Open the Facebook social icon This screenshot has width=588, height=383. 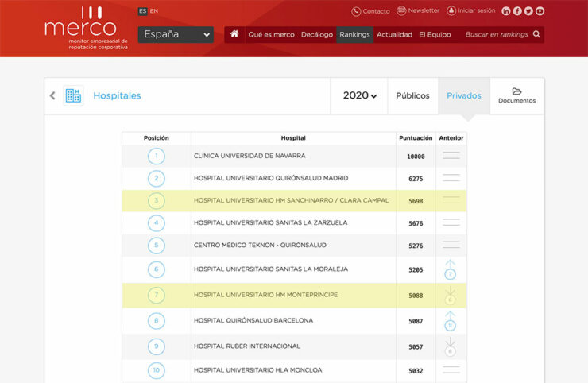(x=517, y=11)
